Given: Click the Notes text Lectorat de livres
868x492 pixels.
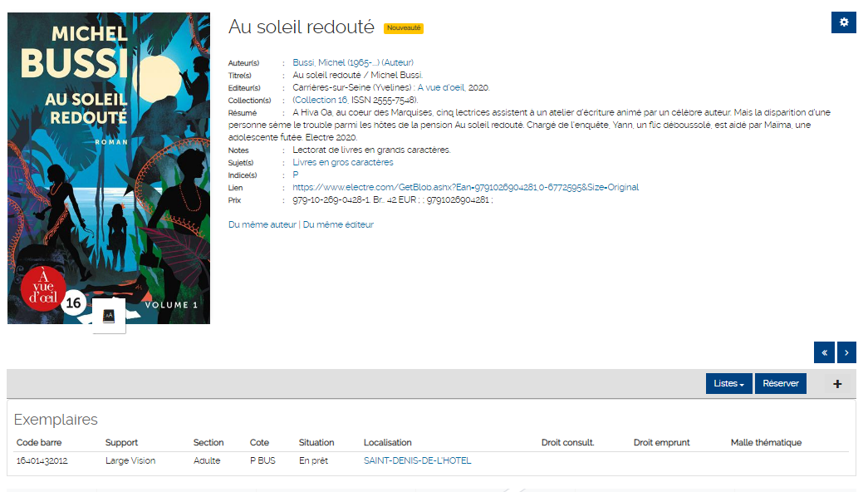Looking at the screenshot, I should click(371, 150).
